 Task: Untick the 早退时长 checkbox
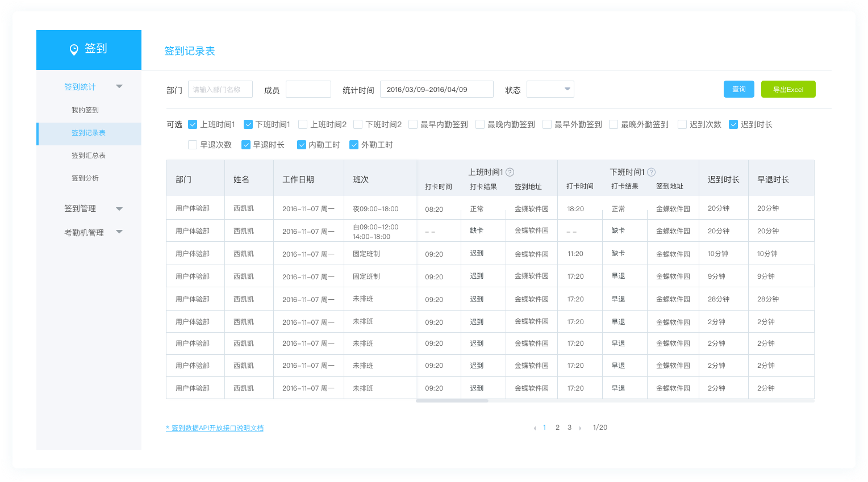pos(246,145)
